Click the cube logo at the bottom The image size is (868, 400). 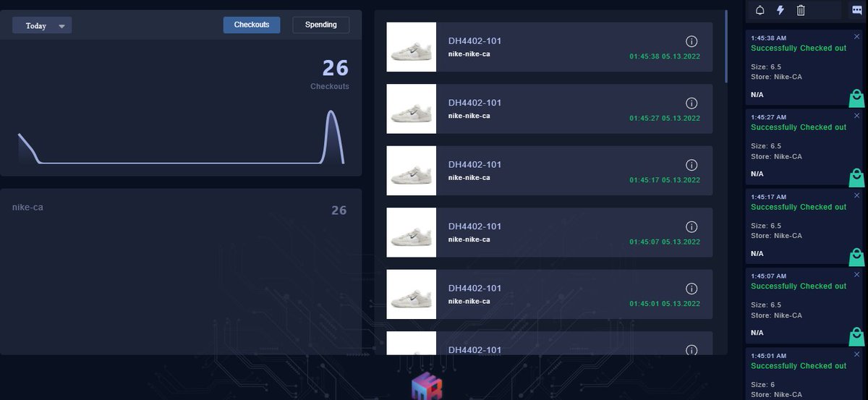(427, 386)
